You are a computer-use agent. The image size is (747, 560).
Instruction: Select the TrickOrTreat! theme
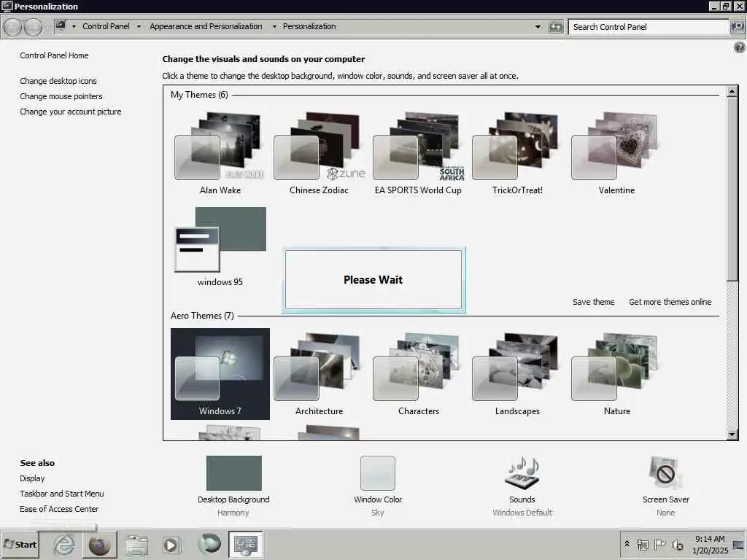coord(517,153)
